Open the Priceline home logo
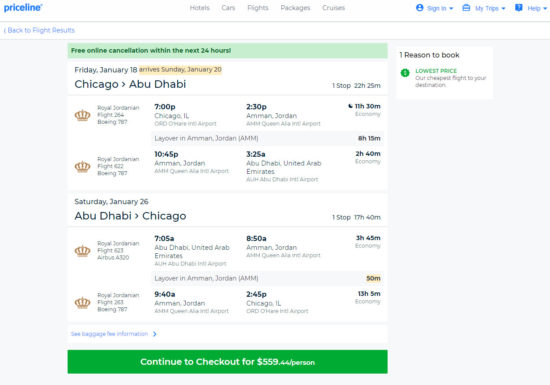The image size is (550, 385). pos(23,7)
